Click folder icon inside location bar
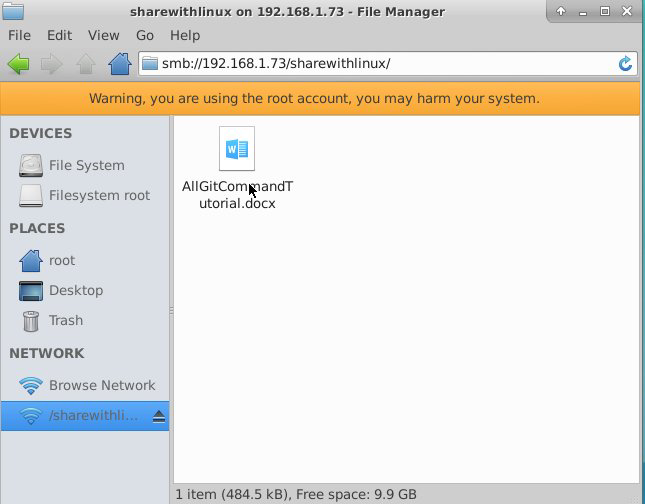Viewport: 645px width, 504px height. click(x=150, y=63)
